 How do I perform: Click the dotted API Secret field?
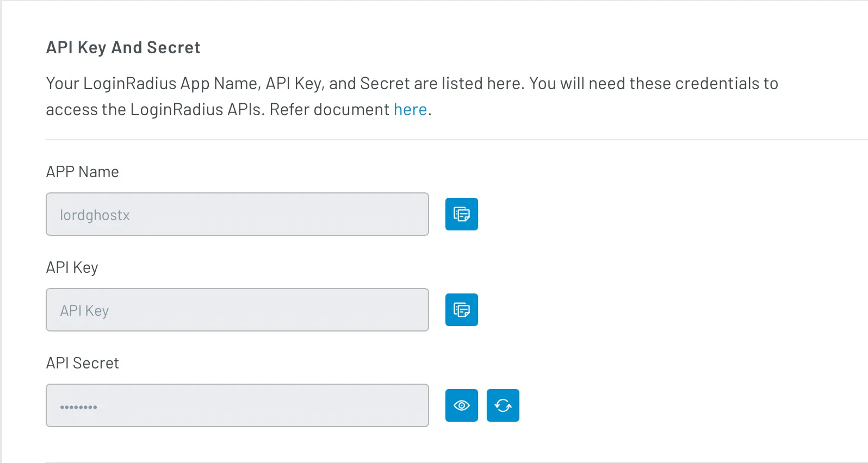[237, 405]
